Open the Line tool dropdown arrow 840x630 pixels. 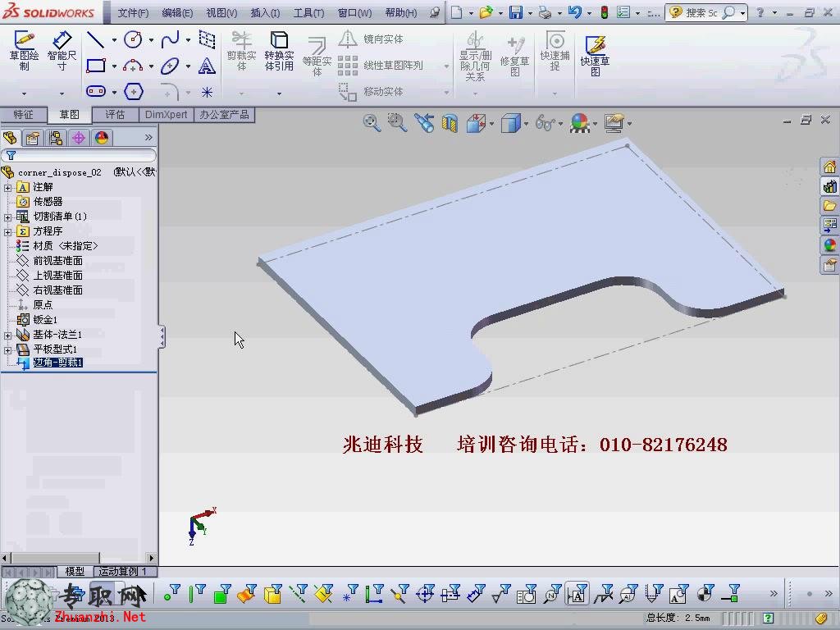(x=114, y=39)
